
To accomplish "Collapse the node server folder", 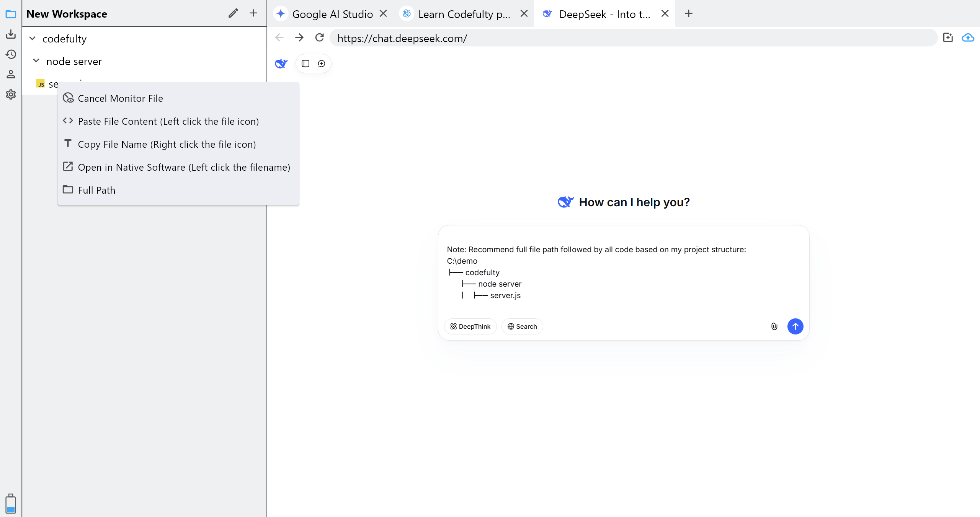I will click(36, 61).
